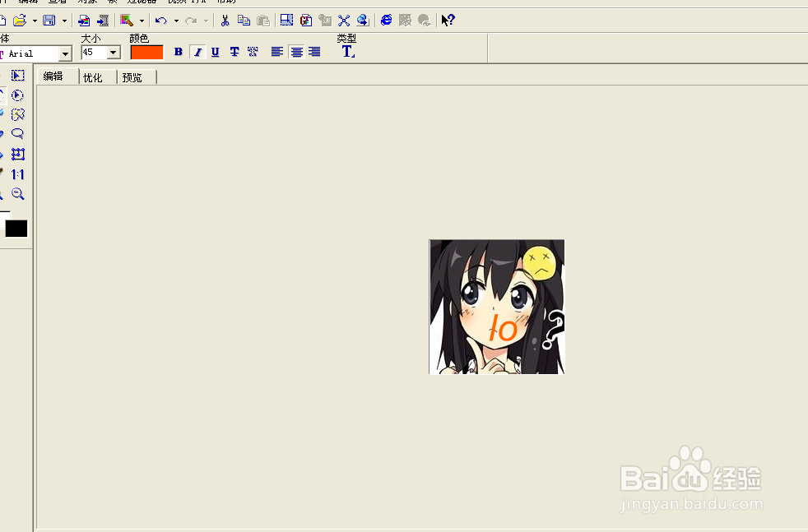Toggle Bold text formatting
The height and width of the screenshot is (532, 808).
(179, 52)
